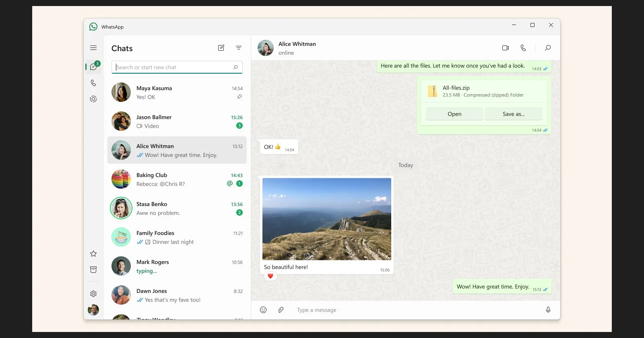Open starred messages

pos(93,253)
